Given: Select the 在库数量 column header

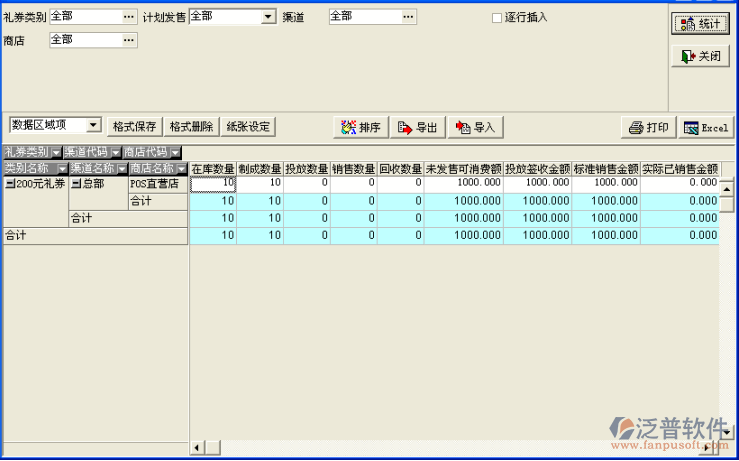Looking at the screenshot, I should coord(213,168).
